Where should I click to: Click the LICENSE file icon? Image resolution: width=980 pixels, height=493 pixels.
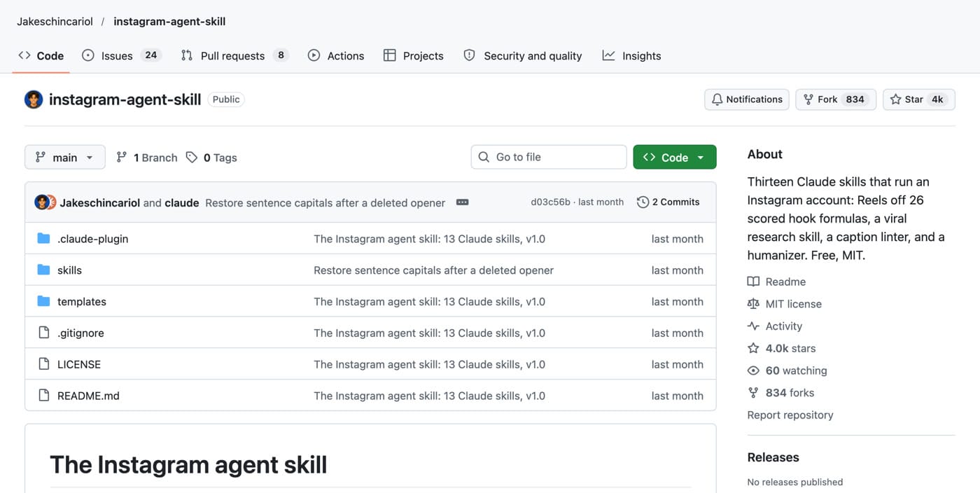coord(44,364)
